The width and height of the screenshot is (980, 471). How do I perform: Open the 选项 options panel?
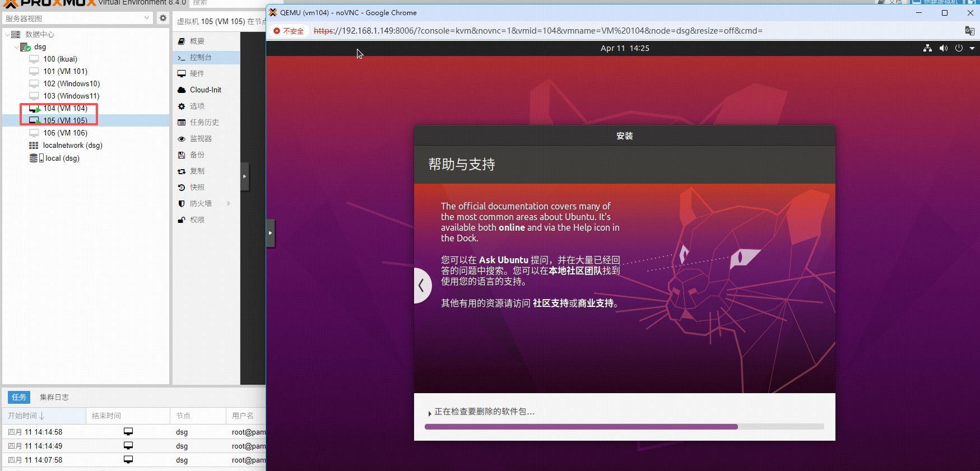206,106
